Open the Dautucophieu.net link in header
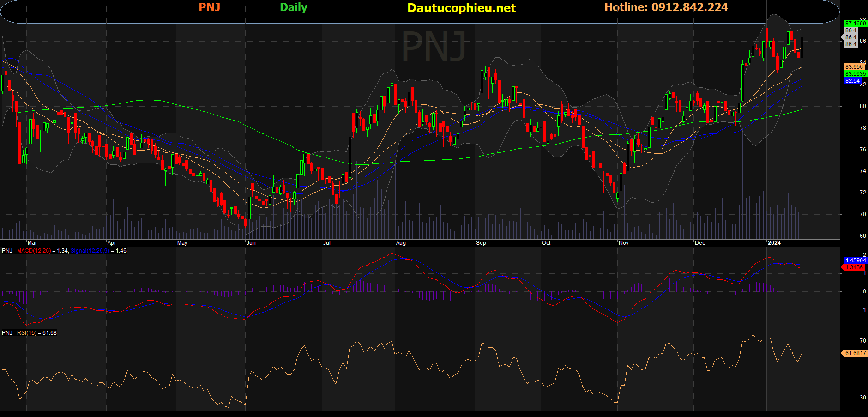The width and height of the screenshot is (868, 417). [x=461, y=7]
